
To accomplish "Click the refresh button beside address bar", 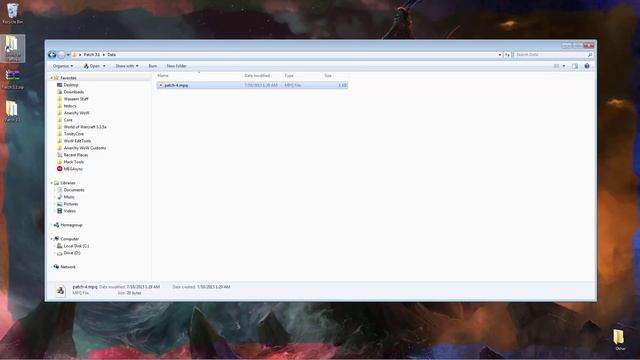I will [507, 55].
